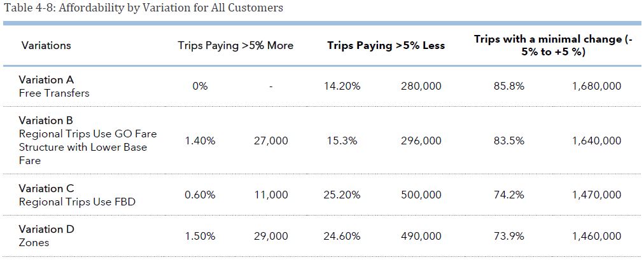Click the Trips Paying >5% Less header

coord(386,45)
